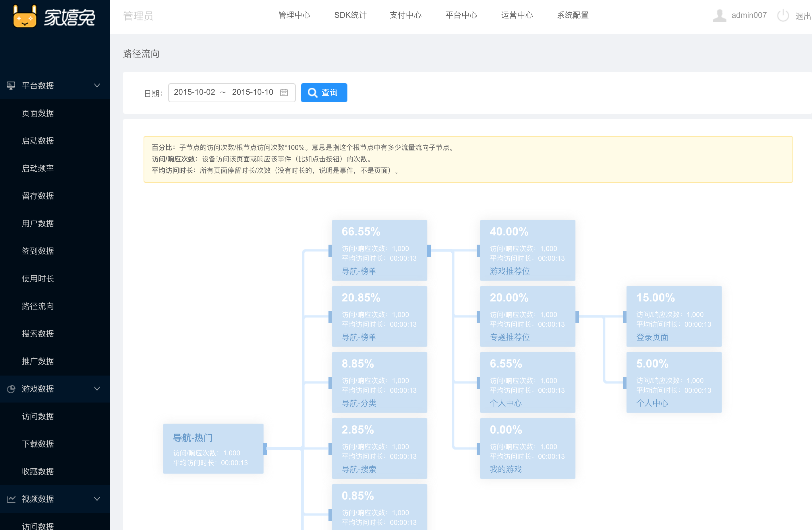Click the admin007 user avatar icon

point(719,15)
